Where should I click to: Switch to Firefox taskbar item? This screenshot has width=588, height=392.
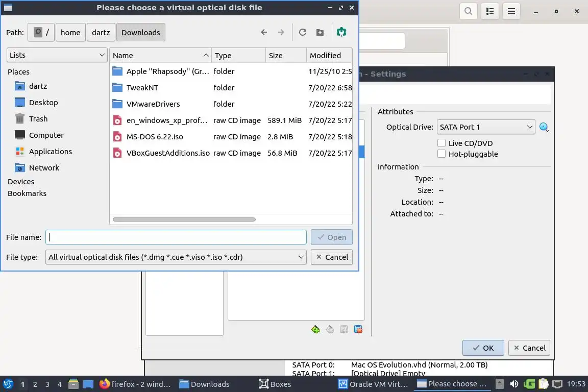tap(135, 384)
